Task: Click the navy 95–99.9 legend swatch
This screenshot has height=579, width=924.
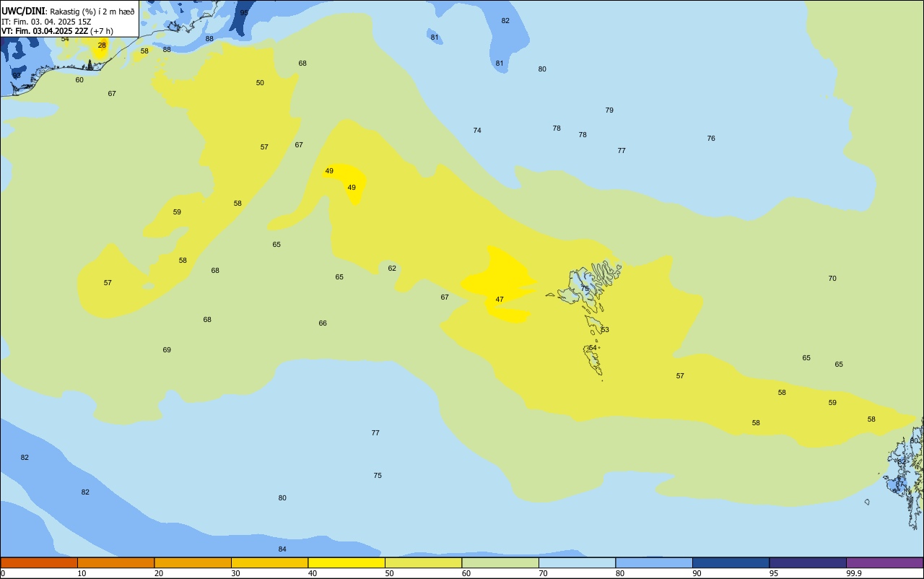Action: 808,562
